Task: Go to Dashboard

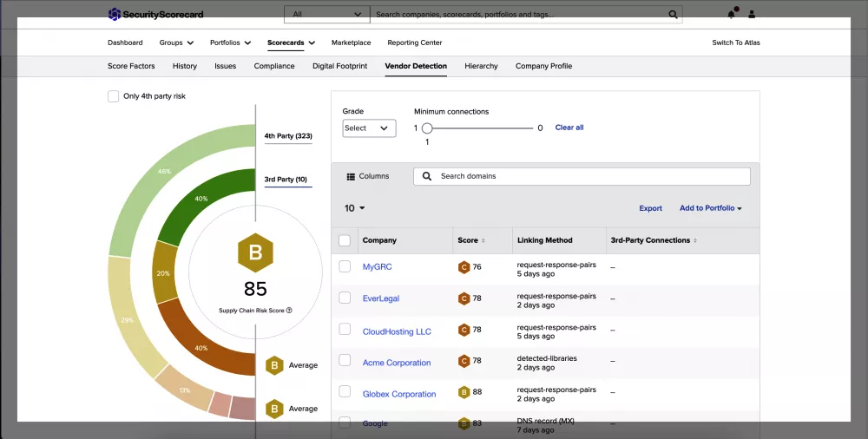Action: (x=125, y=43)
